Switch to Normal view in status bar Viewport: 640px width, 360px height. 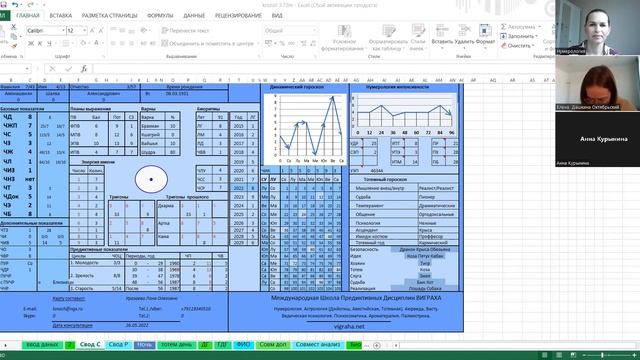544,355
